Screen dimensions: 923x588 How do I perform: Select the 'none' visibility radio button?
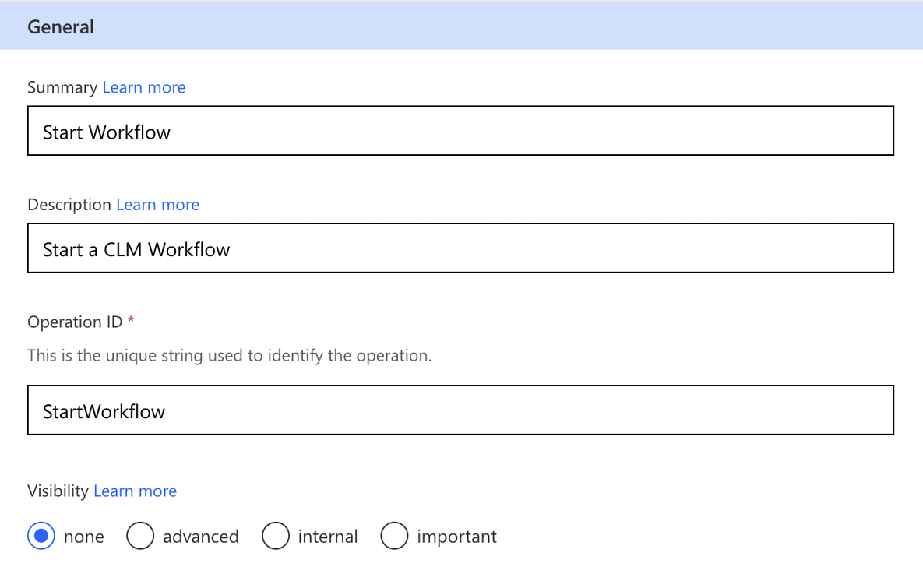(41, 536)
